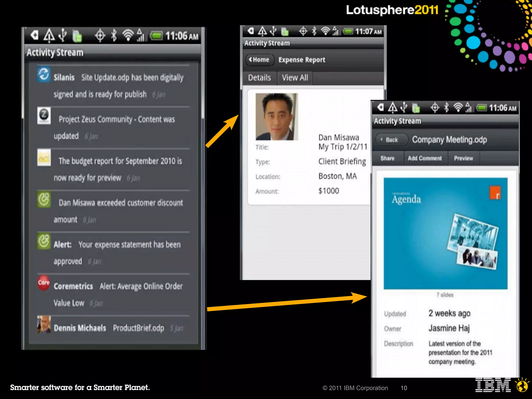Viewport: 532px width, 399px height.
Task: Tap the green Alert expense statement icon
Action: [44, 241]
